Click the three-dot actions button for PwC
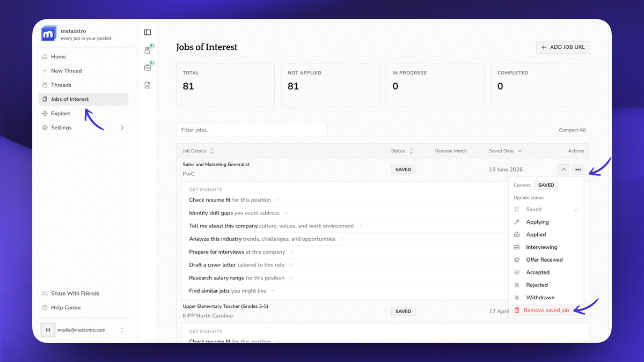The image size is (644, 362). tap(578, 169)
